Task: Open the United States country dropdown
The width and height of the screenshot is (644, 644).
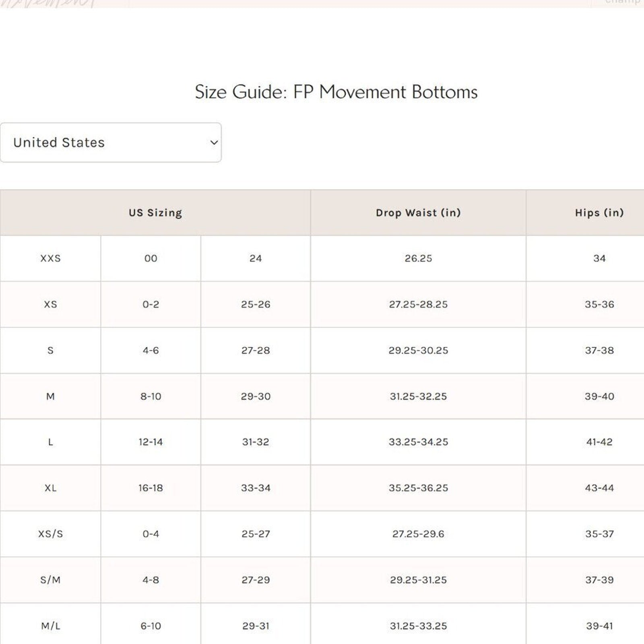Action: click(110, 142)
